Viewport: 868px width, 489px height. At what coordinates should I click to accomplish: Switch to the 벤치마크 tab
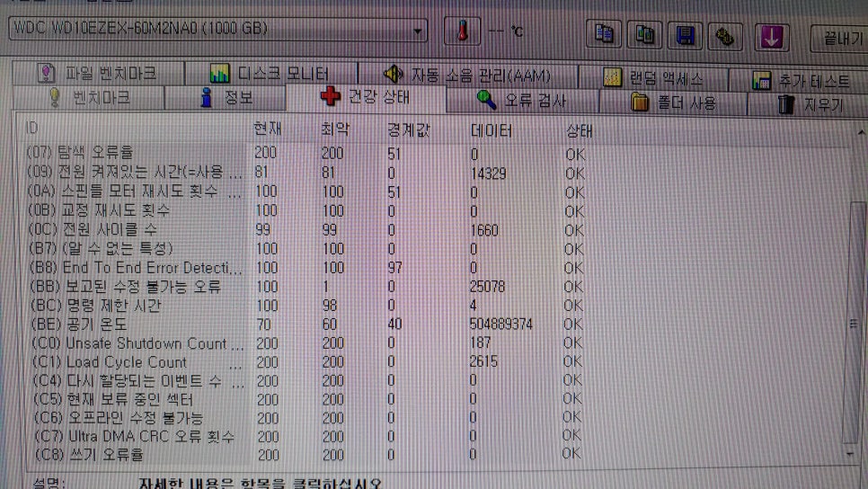click(x=89, y=98)
